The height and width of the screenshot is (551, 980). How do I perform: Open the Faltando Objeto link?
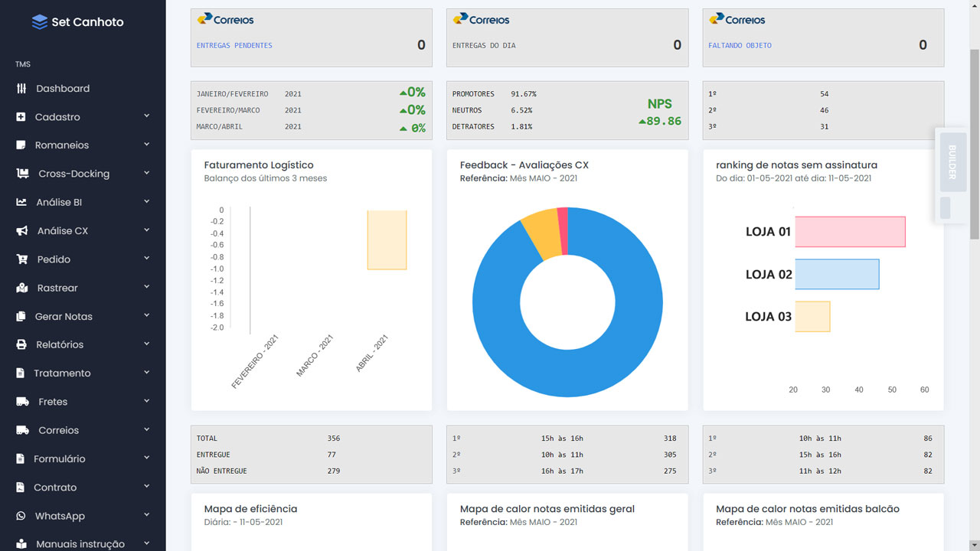pos(740,46)
